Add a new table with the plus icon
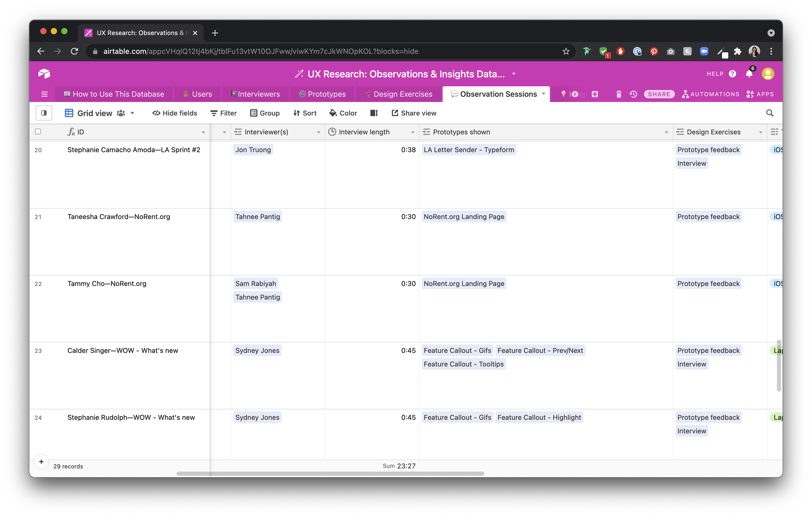This screenshot has height=516, width=812. coord(595,94)
